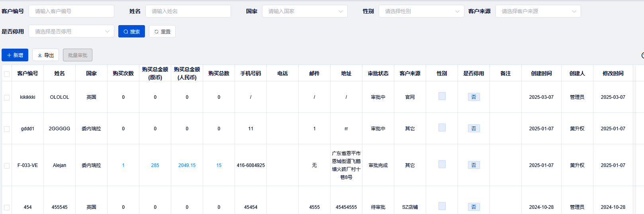This screenshot has height=214, width=644.
Task: Focus the 客户编号 customer number input field
Action: [71, 11]
